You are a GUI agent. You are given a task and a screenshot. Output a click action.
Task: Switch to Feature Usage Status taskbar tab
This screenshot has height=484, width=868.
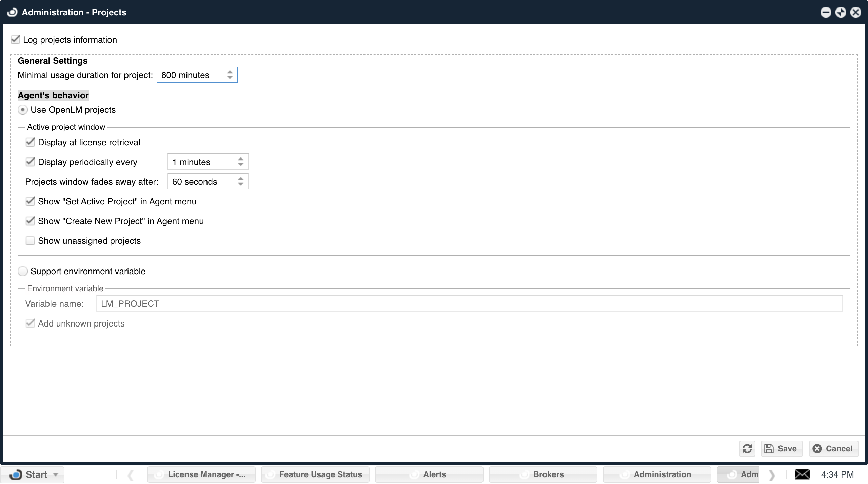point(315,474)
